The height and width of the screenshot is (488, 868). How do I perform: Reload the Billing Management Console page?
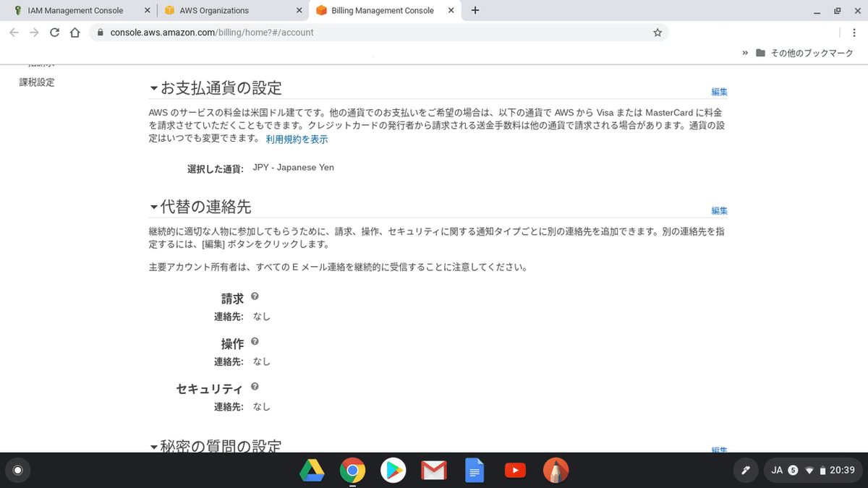(x=54, y=32)
